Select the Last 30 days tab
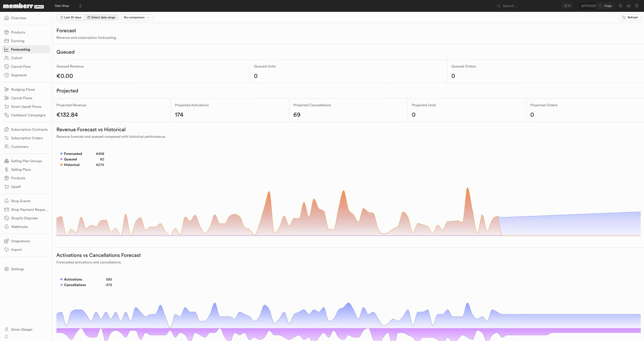The image size is (644, 341). pyautogui.click(x=71, y=17)
